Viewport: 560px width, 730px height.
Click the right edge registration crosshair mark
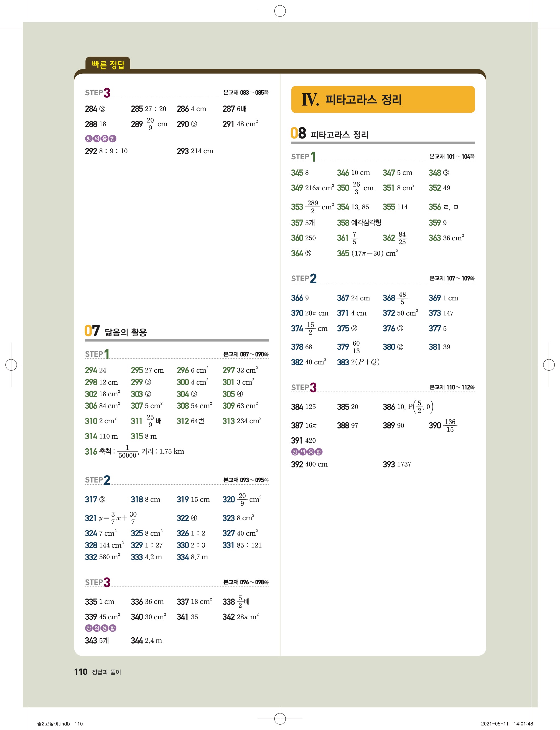pos(549,365)
